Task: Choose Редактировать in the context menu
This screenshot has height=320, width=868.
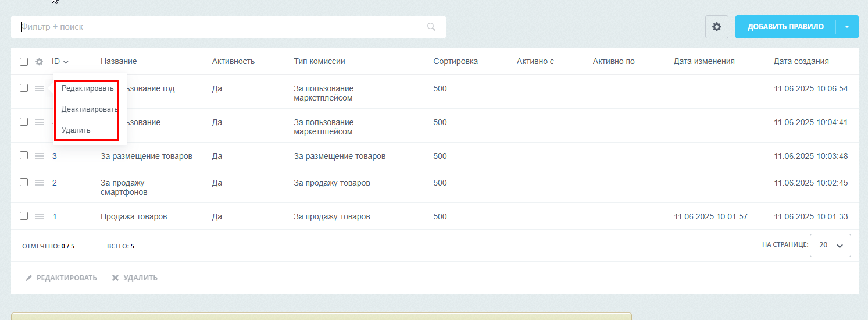Action: coord(87,88)
